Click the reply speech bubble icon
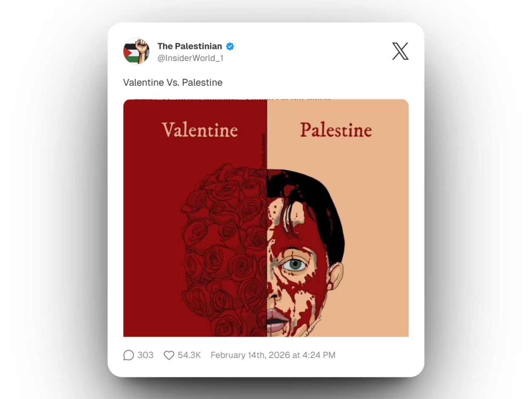The height and width of the screenshot is (399, 532). point(128,355)
